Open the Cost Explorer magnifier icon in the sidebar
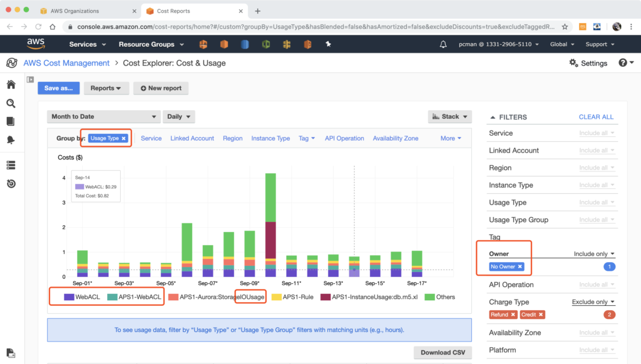The height and width of the screenshot is (364, 641). point(11,103)
